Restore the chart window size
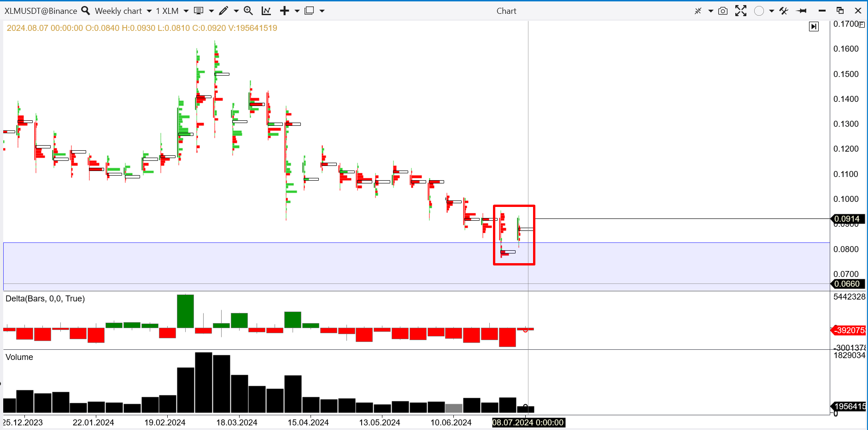Viewport: 868px width, 430px height. 840,11
